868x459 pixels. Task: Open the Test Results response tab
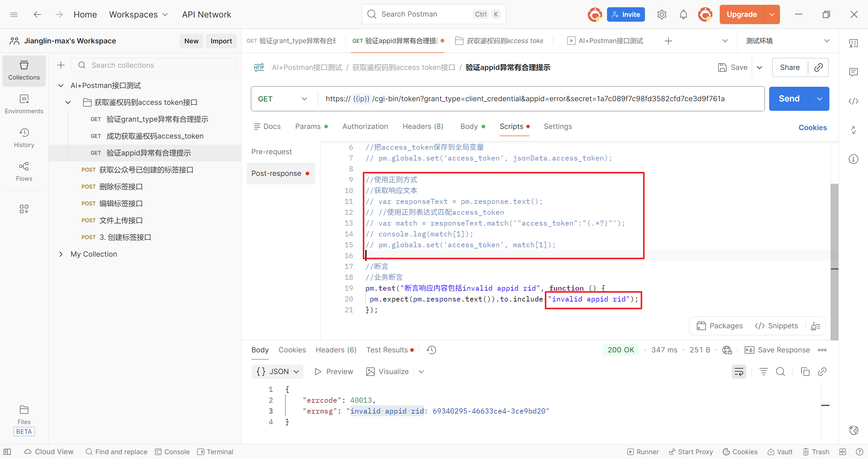pyautogui.click(x=389, y=350)
